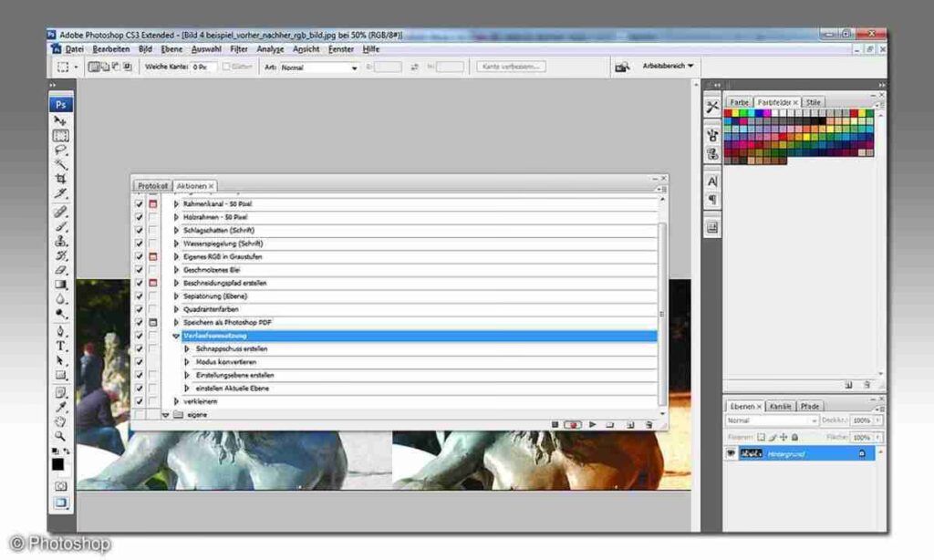This screenshot has height=560, width=934.
Task: Open the Filter menu
Action: 239,49
